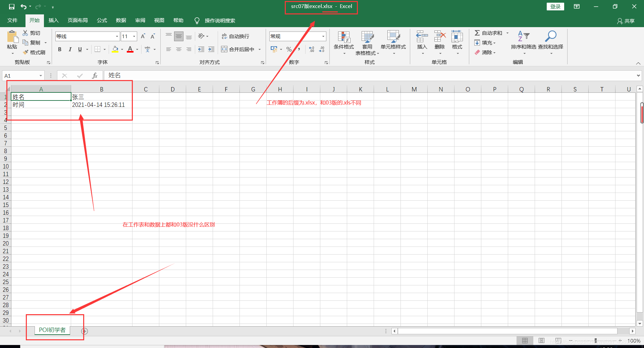644x348 pixels.
Task: Open Conditional Formatting icon
Action: [344, 37]
